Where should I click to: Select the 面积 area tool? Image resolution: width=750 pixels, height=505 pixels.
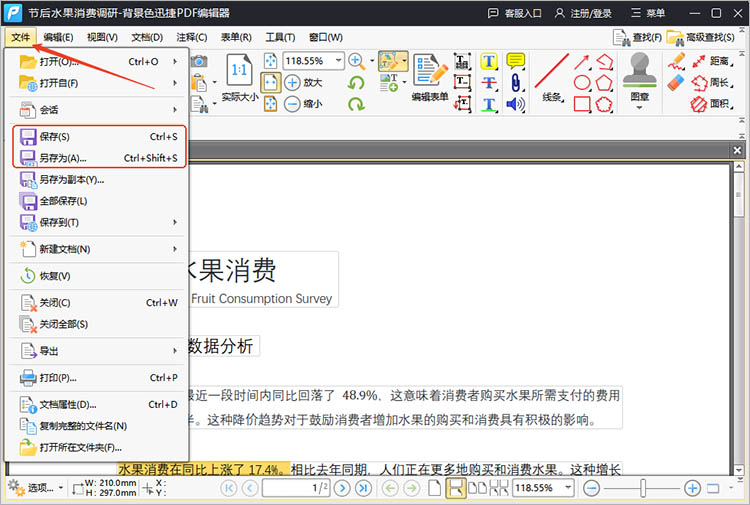(x=713, y=104)
